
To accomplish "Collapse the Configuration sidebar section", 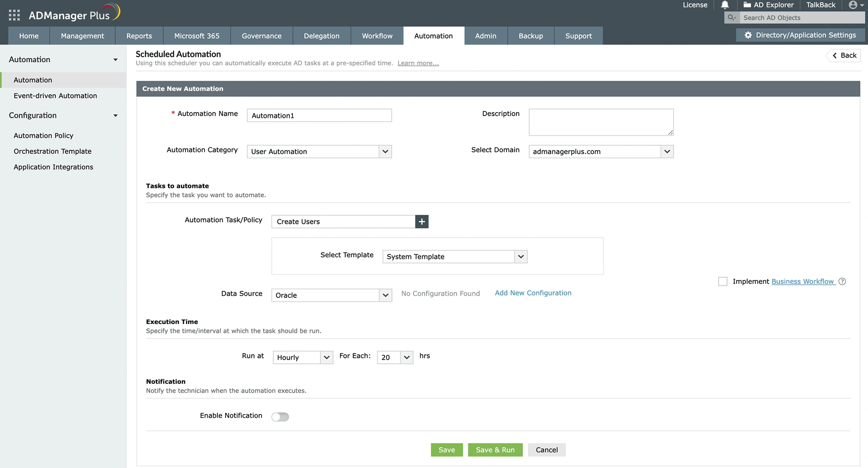I will click(115, 116).
